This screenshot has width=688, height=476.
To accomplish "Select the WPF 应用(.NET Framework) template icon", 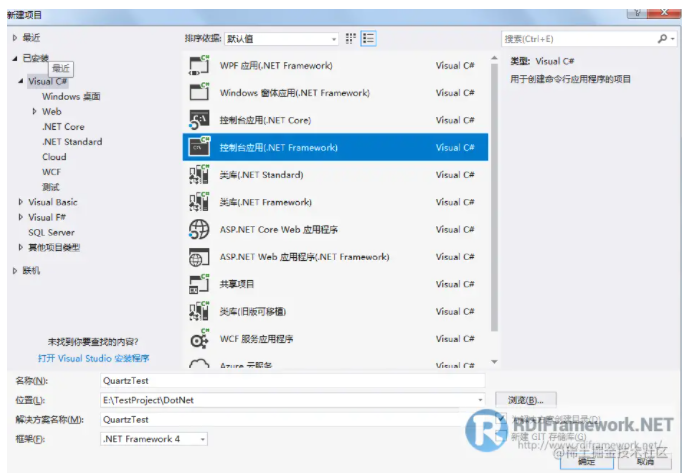I will coord(199,65).
